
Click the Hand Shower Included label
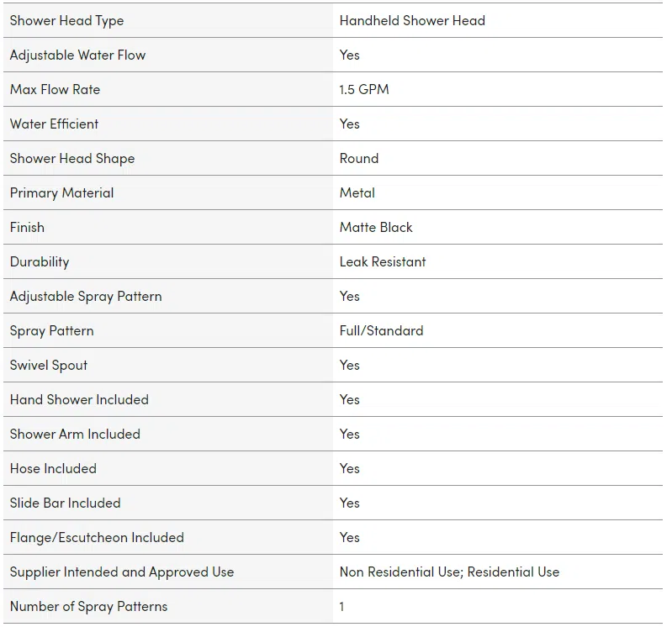click(x=79, y=399)
